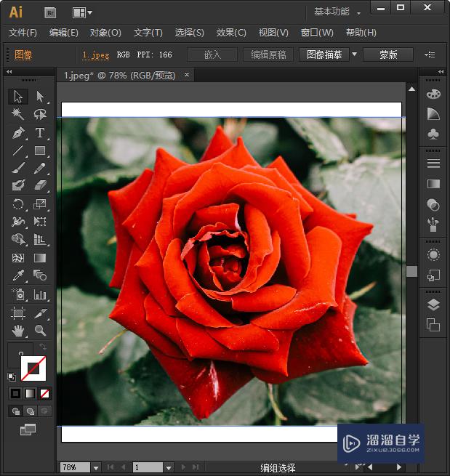Viewport: 450px width, 476px height.
Task: Choose the Magic Wand tool
Action: 18,114
